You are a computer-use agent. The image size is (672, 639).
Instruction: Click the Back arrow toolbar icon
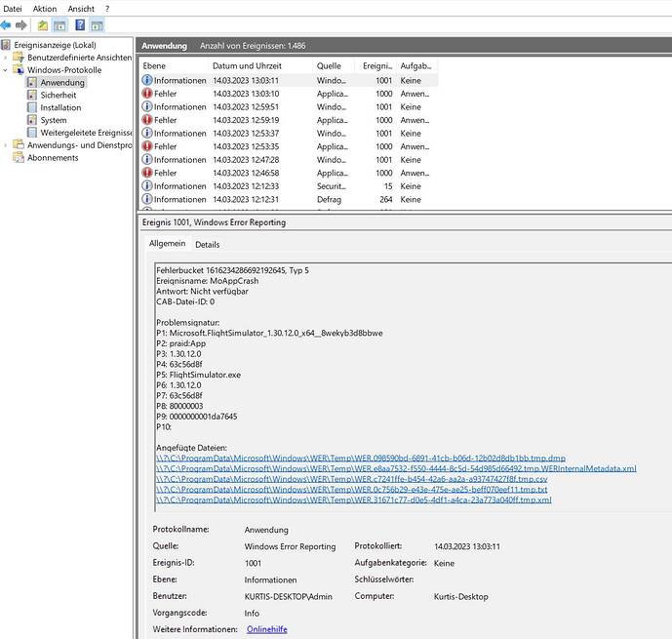[6, 25]
